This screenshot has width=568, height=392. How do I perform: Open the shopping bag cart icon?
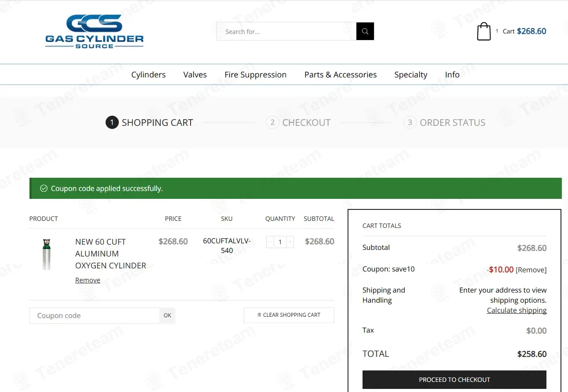484,31
